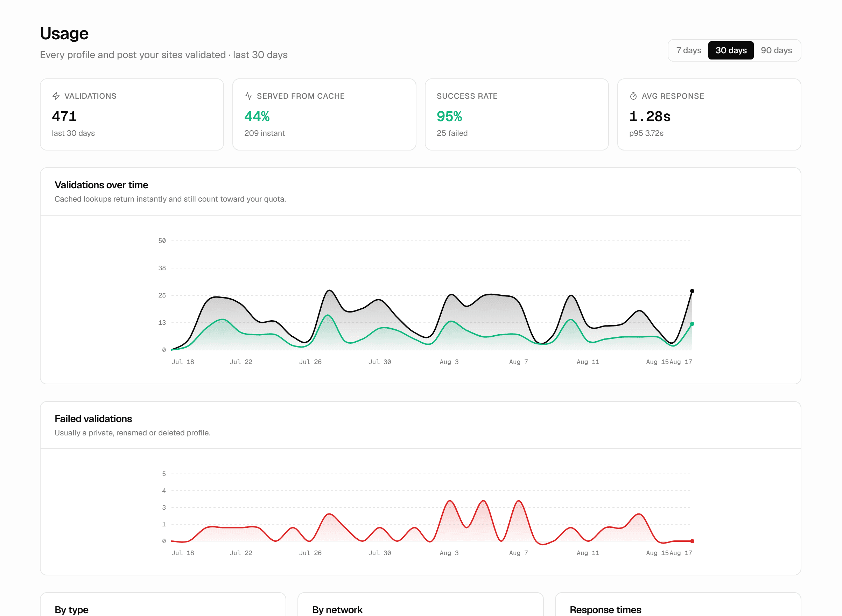Click the Usage page title

64,34
